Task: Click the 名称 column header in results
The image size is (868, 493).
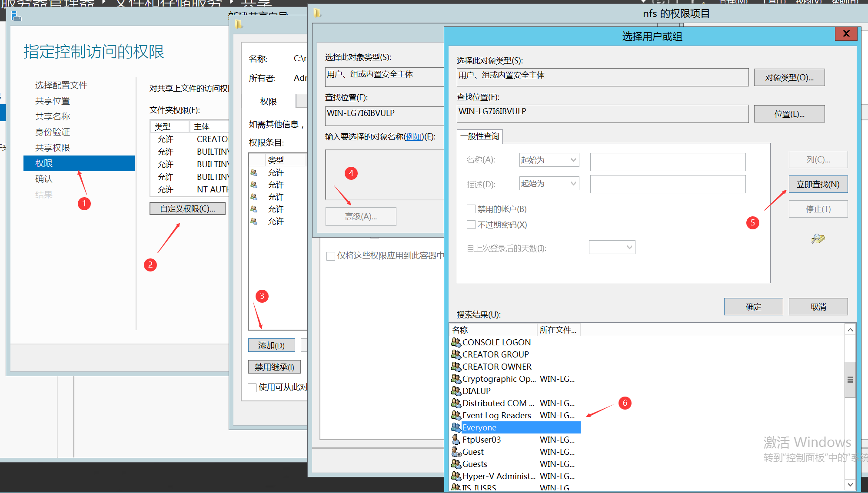Action: [493, 330]
